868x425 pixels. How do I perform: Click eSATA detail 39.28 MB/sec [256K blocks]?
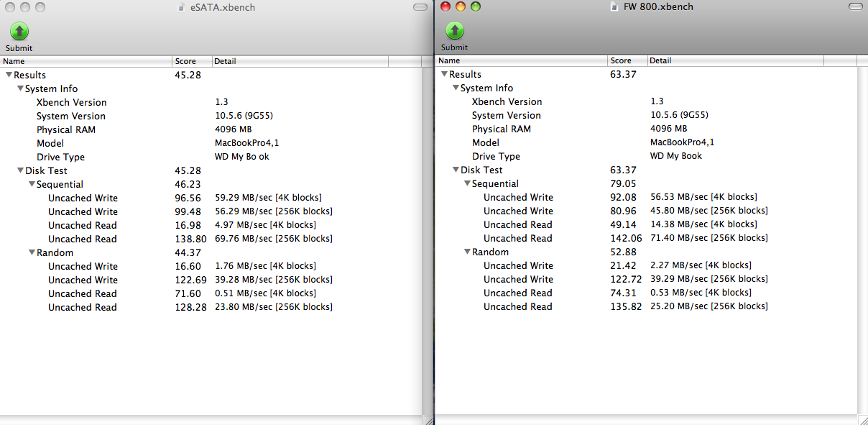274,280
